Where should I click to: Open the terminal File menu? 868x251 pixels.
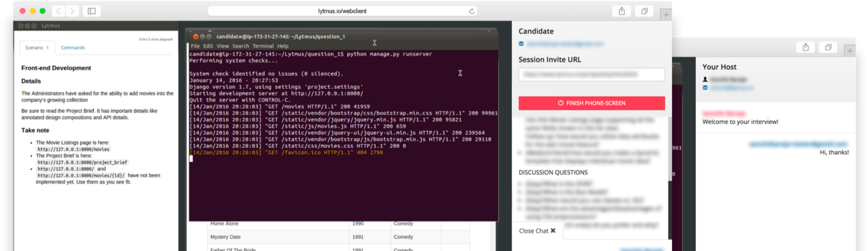[x=195, y=46]
